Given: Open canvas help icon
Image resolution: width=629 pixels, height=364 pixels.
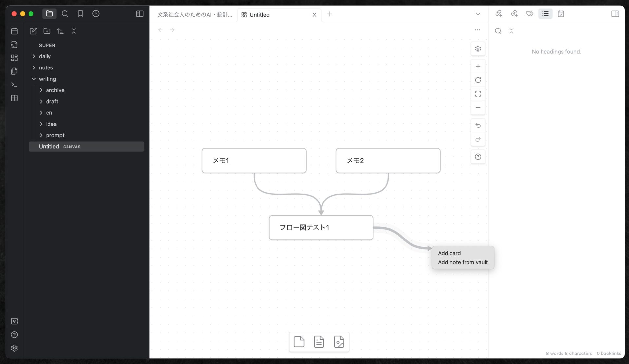Looking at the screenshot, I should [x=478, y=157].
